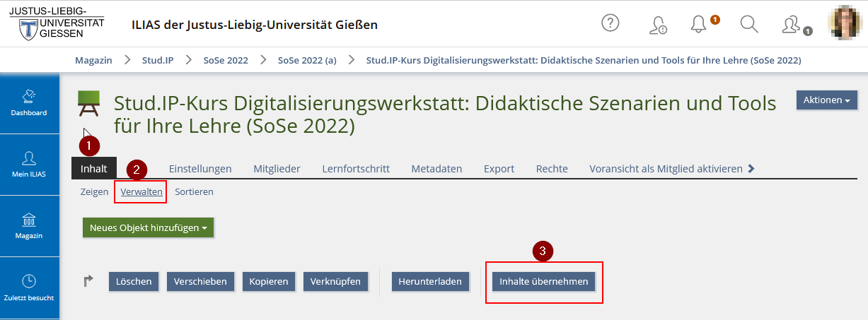
Task: Expand the Aktionen dropdown
Action: click(826, 100)
